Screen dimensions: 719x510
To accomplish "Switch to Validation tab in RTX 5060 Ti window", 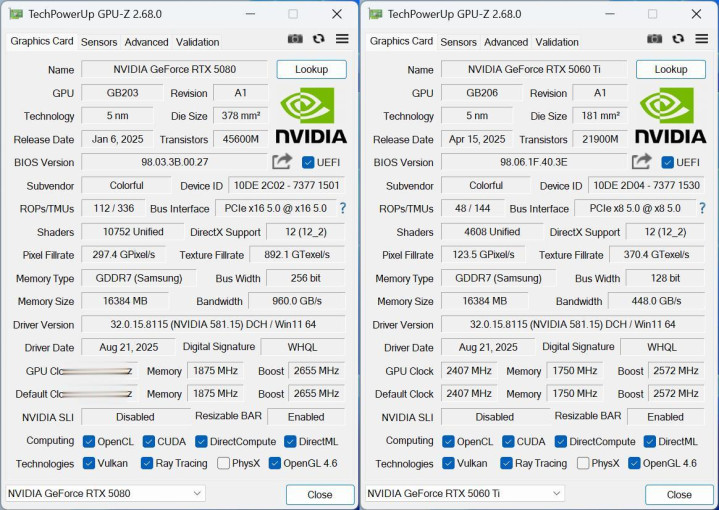I will click(557, 42).
